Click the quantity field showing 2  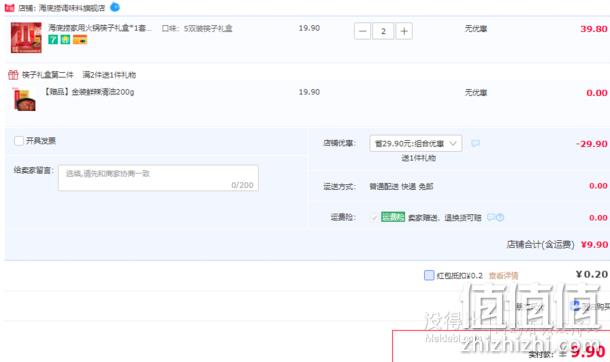[383, 31]
